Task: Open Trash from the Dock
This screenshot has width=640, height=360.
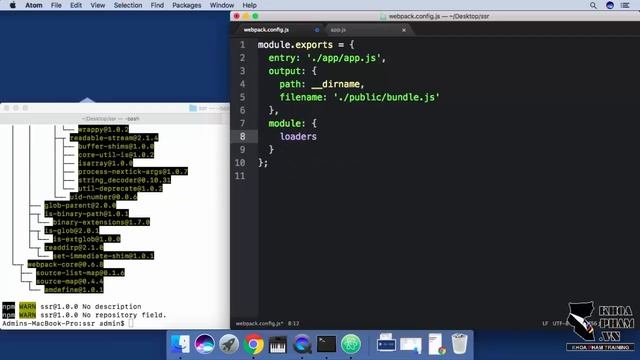Action: tap(460, 344)
